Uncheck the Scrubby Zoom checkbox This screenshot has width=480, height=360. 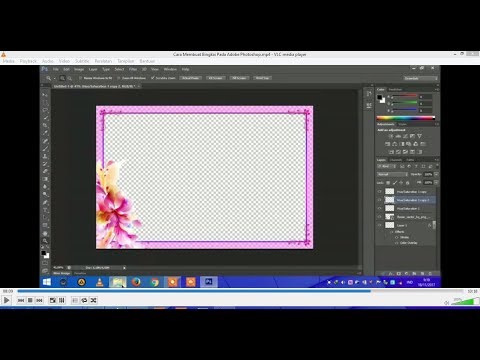click(x=153, y=78)
